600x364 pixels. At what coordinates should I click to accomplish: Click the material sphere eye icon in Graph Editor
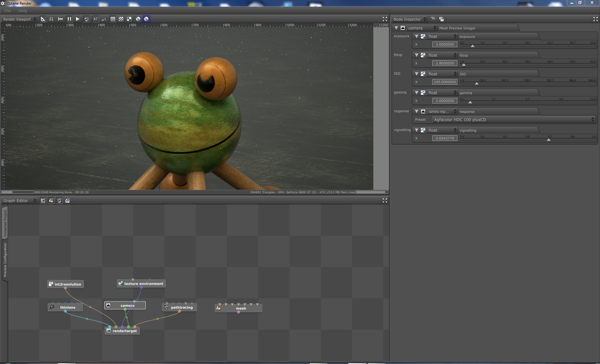(59, 200)
